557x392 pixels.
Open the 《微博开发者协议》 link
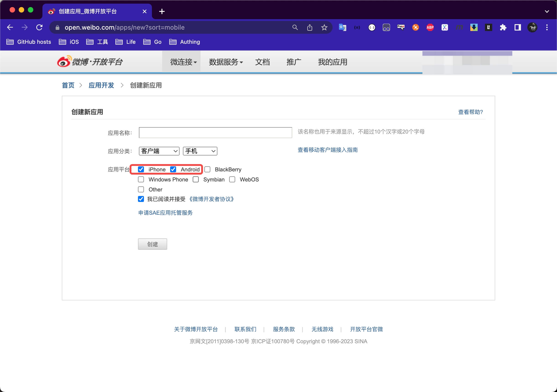211,199
